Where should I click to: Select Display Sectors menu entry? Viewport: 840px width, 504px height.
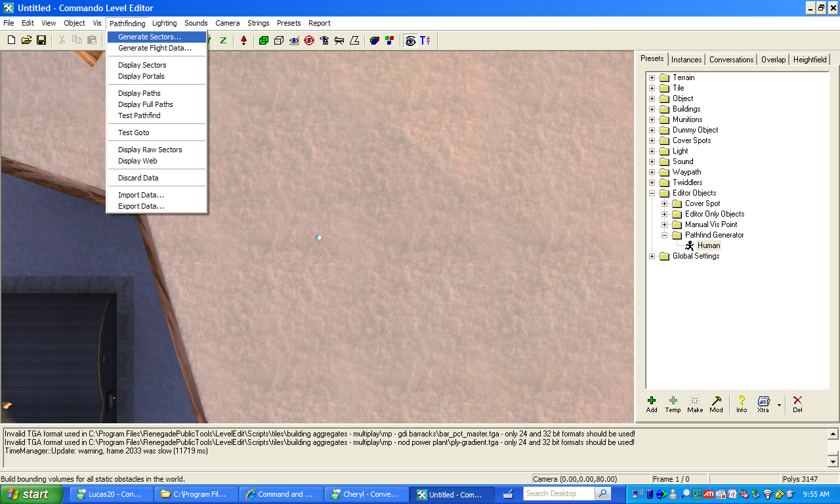[x=142, y=65]
